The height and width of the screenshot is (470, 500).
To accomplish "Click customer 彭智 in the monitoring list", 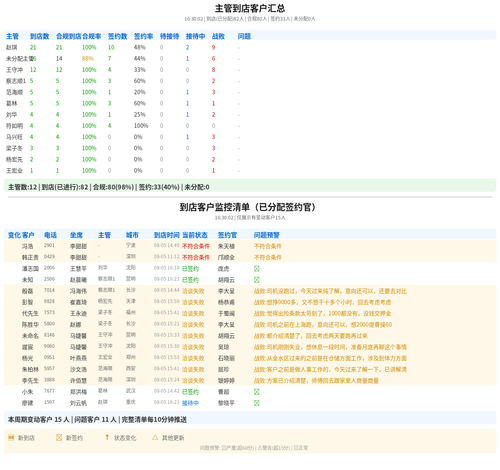I will tap(28, 302).
